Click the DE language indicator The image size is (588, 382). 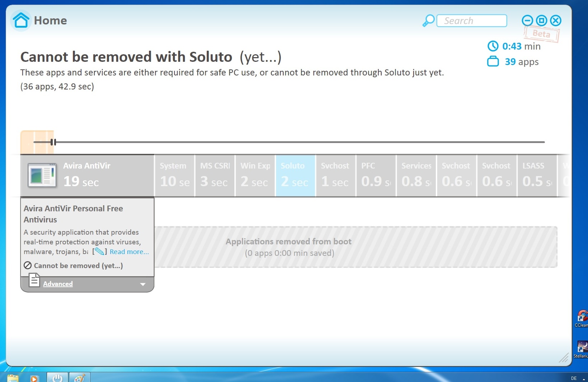tap(574, 378)
